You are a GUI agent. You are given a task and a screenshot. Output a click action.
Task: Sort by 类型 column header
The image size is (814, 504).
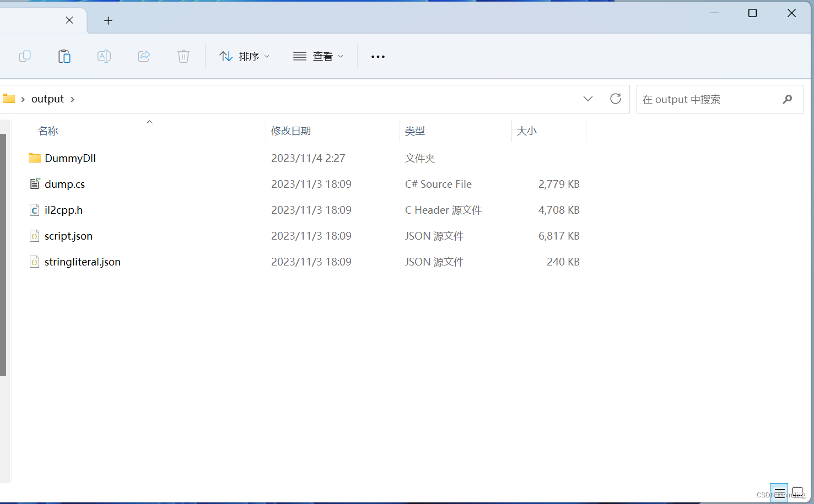(x=415, y=131)
